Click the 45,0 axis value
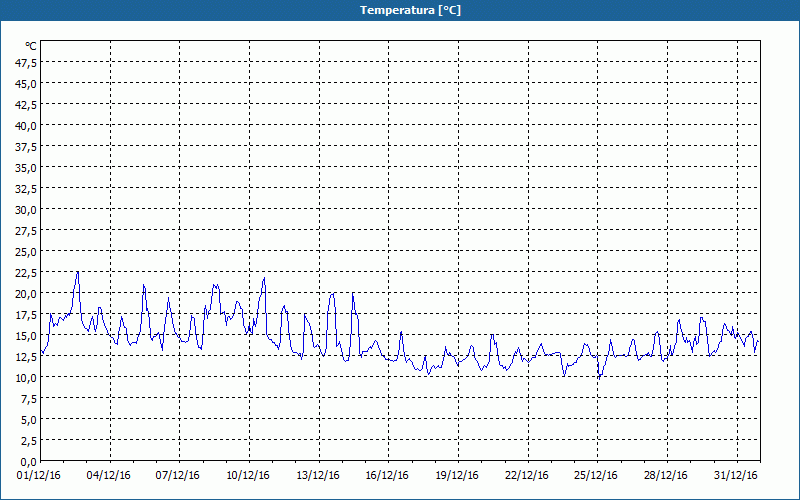This screenshot has height=500, width=800. [x=27, y=84]
